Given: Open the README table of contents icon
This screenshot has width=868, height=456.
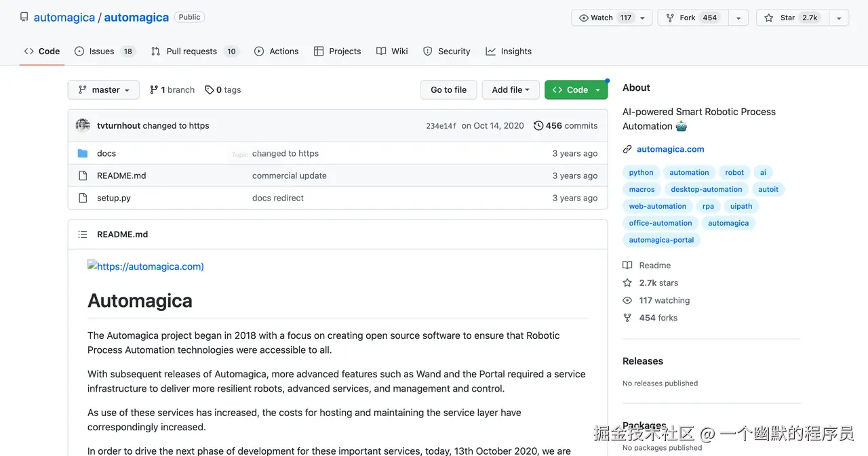Looking at the screenshot, I should 83,234.
